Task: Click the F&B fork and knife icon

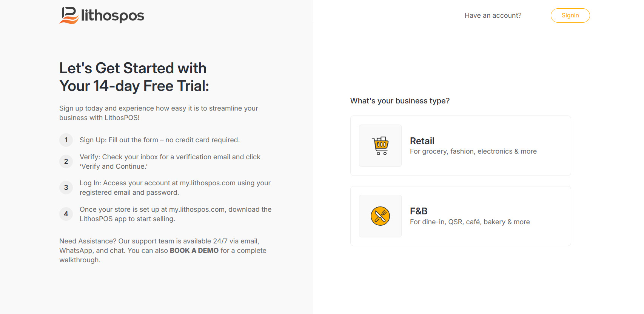Action: 380,216
